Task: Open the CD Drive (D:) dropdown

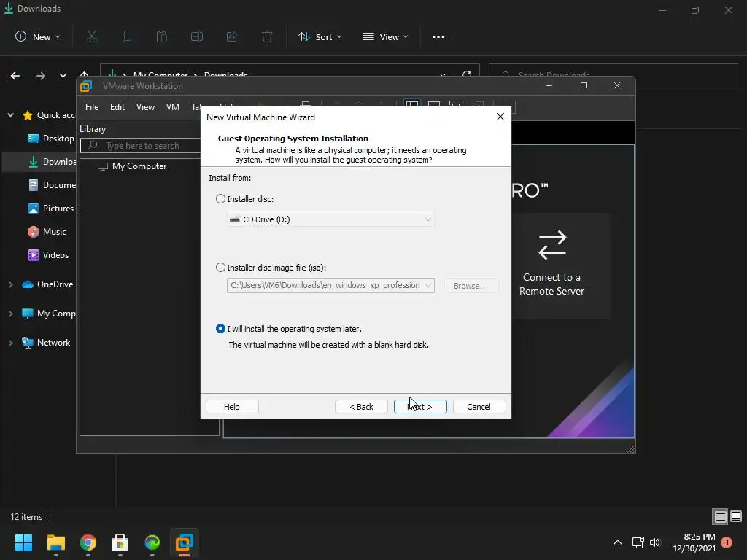Action: [x=330, y=219]
